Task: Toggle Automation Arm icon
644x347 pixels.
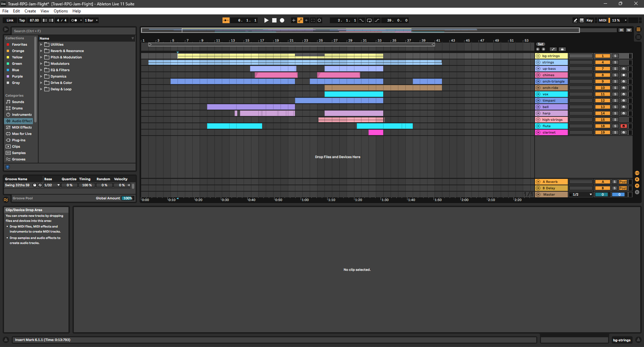Action: pyautogui.click(x=300, y=20)
